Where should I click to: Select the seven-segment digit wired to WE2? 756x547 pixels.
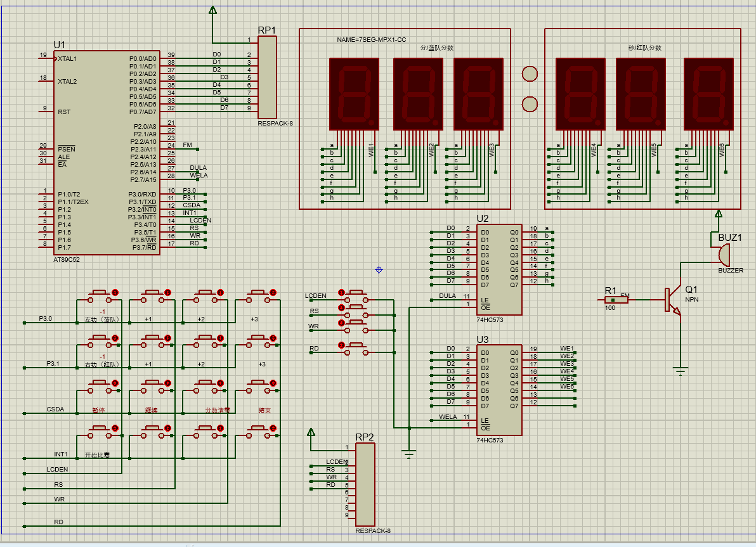pyautogui.click(x=418, y=94)
